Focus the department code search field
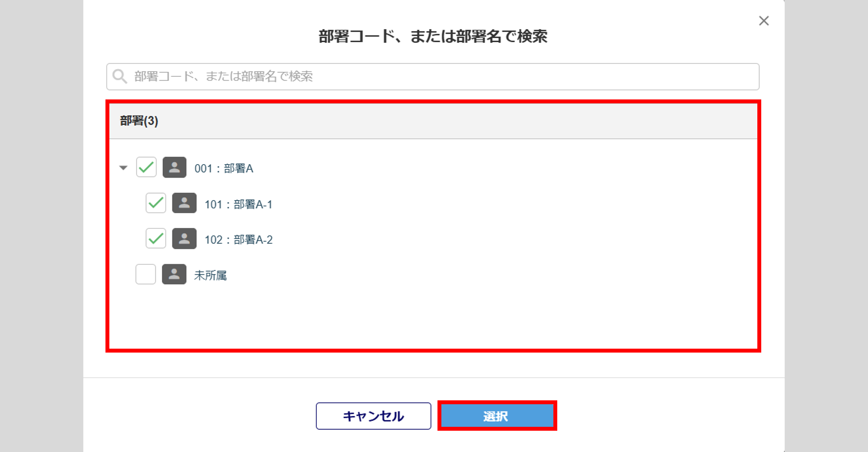The image size is (868, 452). pyautogui.click(x=443, y=77)
